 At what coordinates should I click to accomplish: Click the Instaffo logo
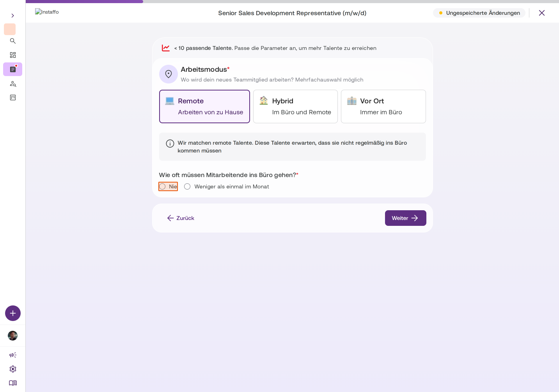[x=47, y=12]
